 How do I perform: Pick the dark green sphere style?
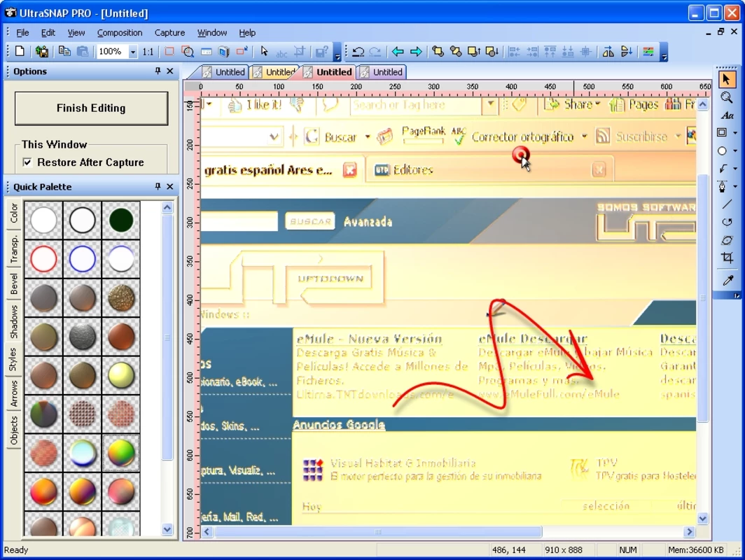tap(120, 220)
